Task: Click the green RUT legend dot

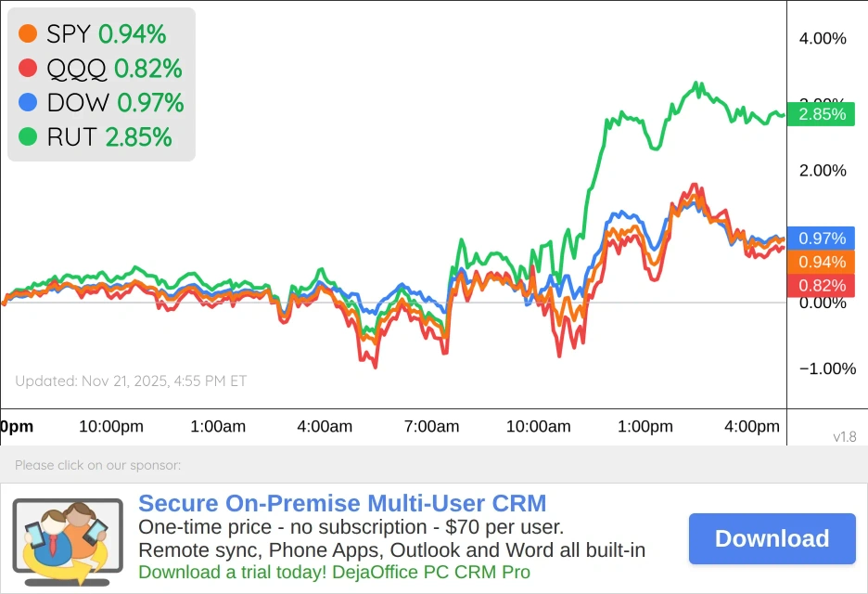Action: (x=28, y=136)
